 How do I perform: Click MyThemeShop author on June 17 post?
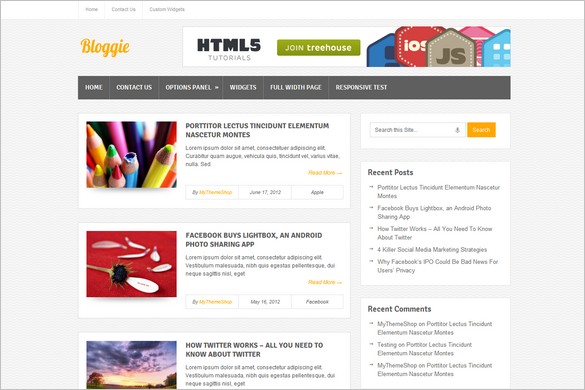(215, 193)
